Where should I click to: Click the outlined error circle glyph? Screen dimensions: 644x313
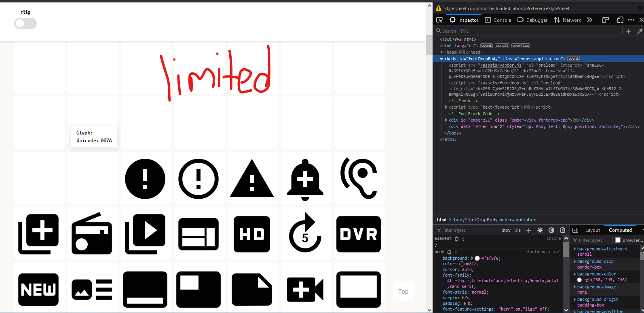point(198,179)
